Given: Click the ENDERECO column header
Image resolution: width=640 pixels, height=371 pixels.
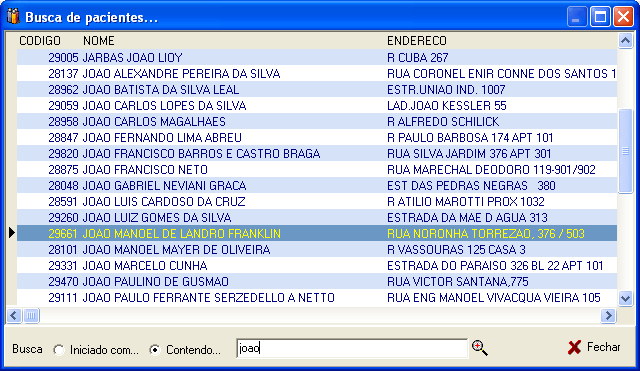Looking at the screenshot, I should coord(417,41).
